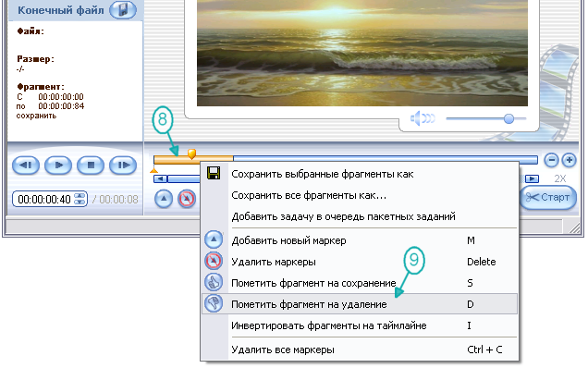Click the thumbs-down icon in context menu

coord(214,303)
